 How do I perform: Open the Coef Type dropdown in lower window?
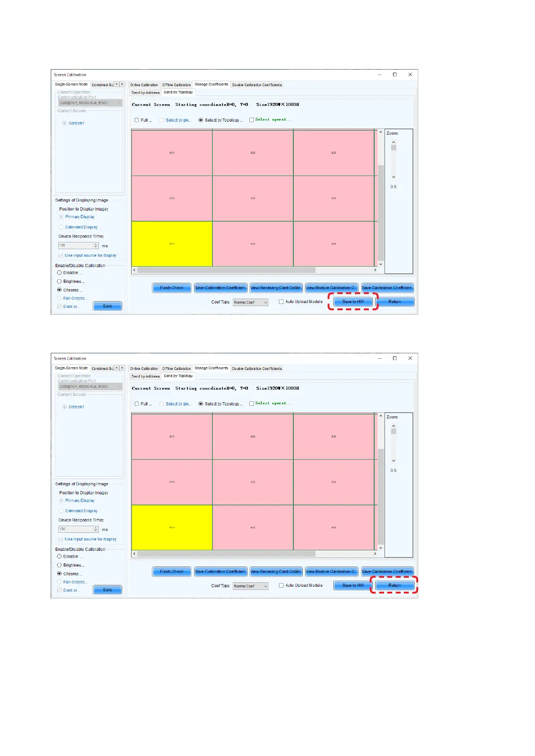(250, 586)
